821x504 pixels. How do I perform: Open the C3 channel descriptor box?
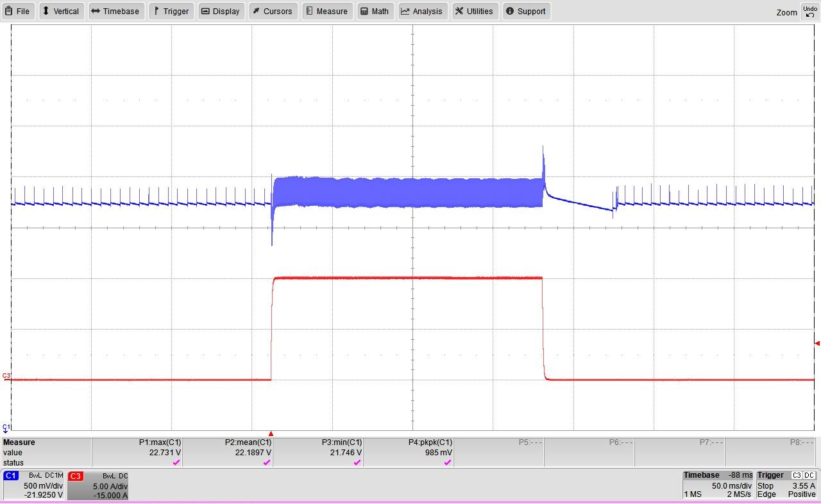click(98, 485)
